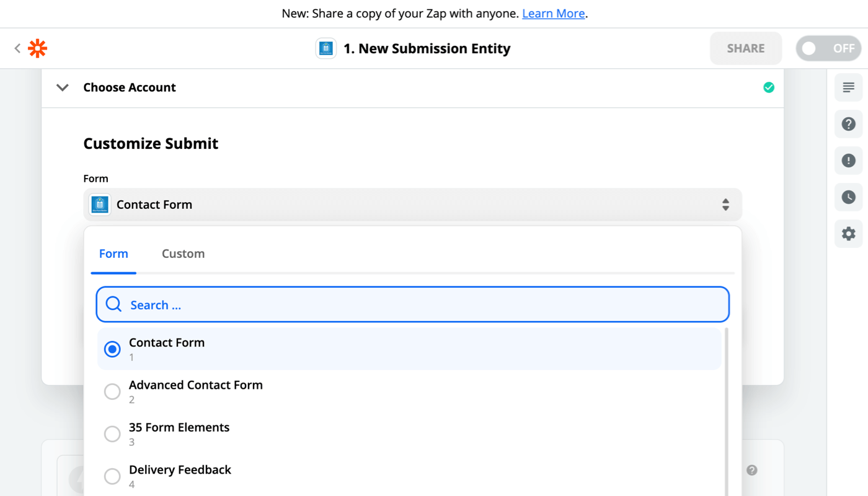Select the Advanced Contact Form radio button
Screen dimensions: 868x496
(x=112, y=391)
